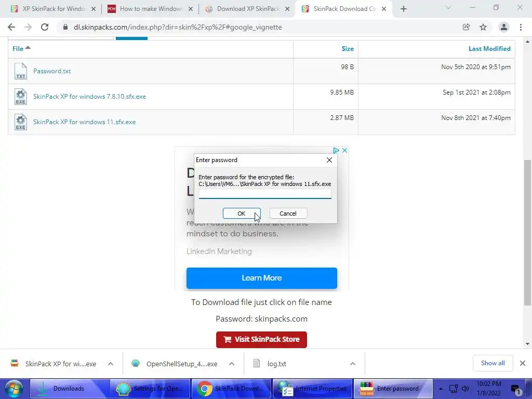The width and height of the screenshot is (532, 399).
Task: Click the forward navigation arrow
Action: click(28, 27)
